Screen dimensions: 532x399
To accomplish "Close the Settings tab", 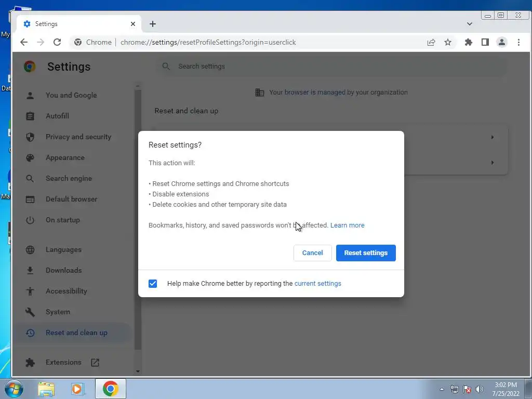I will point(133,24).
